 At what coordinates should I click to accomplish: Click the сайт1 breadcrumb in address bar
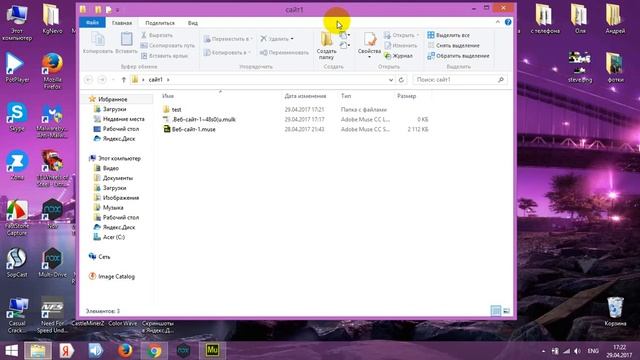click(x=156, y=80)
